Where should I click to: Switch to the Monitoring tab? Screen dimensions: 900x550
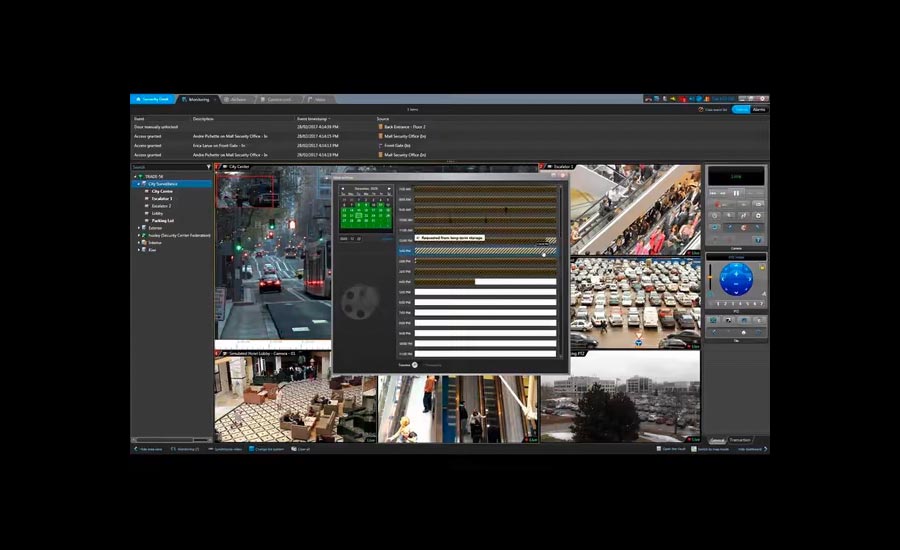pyautogui.click(x=199, y=100)
